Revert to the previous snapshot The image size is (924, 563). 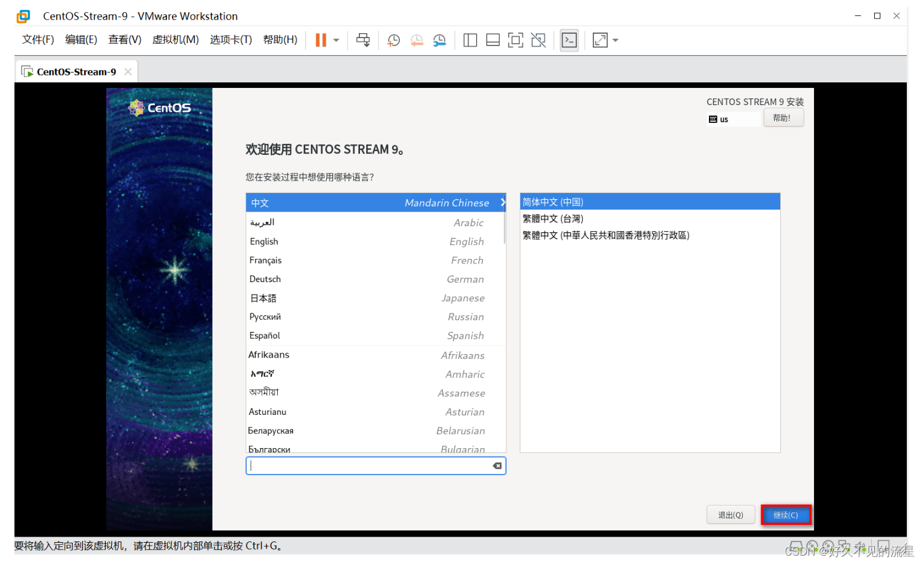point(417,41)
